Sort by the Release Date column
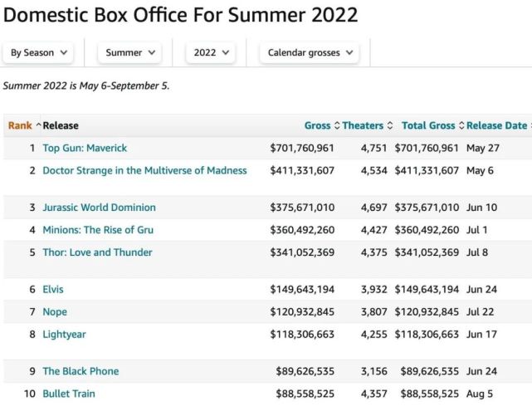 click(496, 125)
